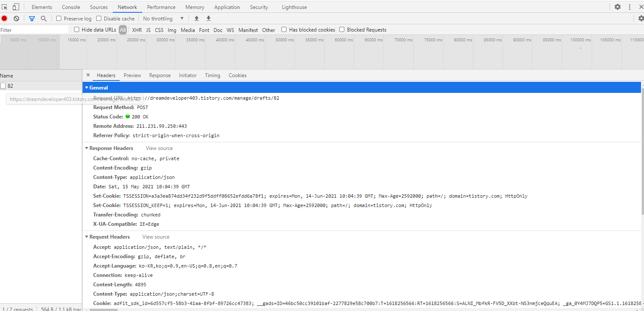Check the Disable cache option
The width and height of the screenshot is (644, 311).
pos(99,18)
